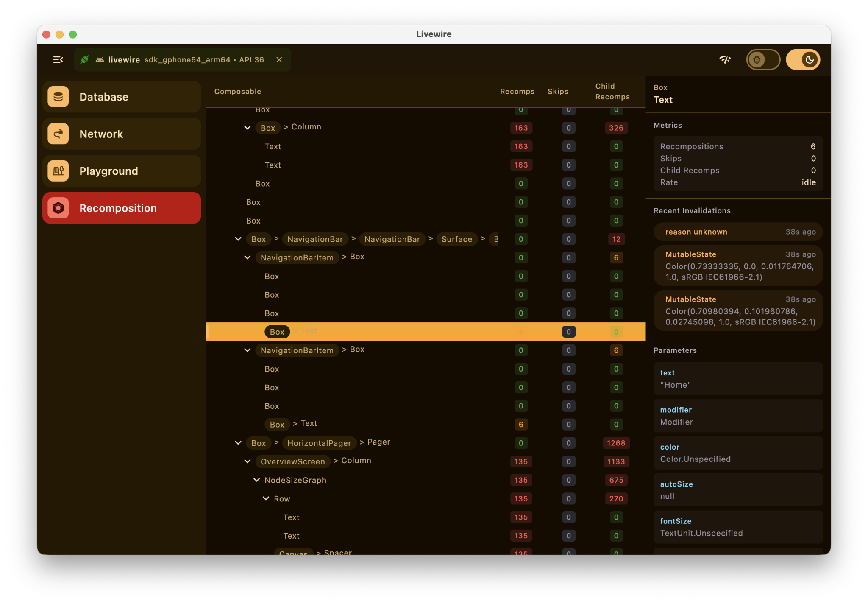Image resolution: width=868 pixels, height=604 pixels.
Task: Sort by the Child Recomps column header
Action: point(612,92)
